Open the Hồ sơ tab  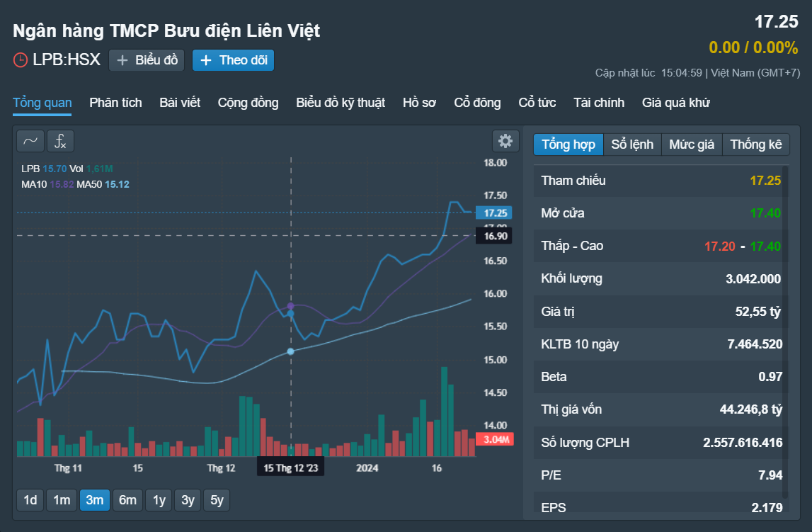pos(420,103)
